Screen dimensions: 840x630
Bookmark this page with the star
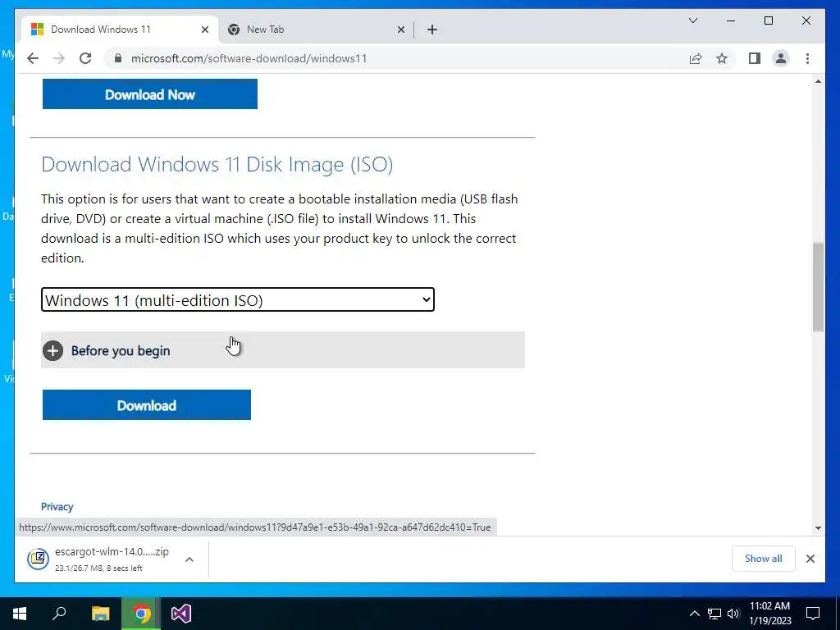(722, 58)
